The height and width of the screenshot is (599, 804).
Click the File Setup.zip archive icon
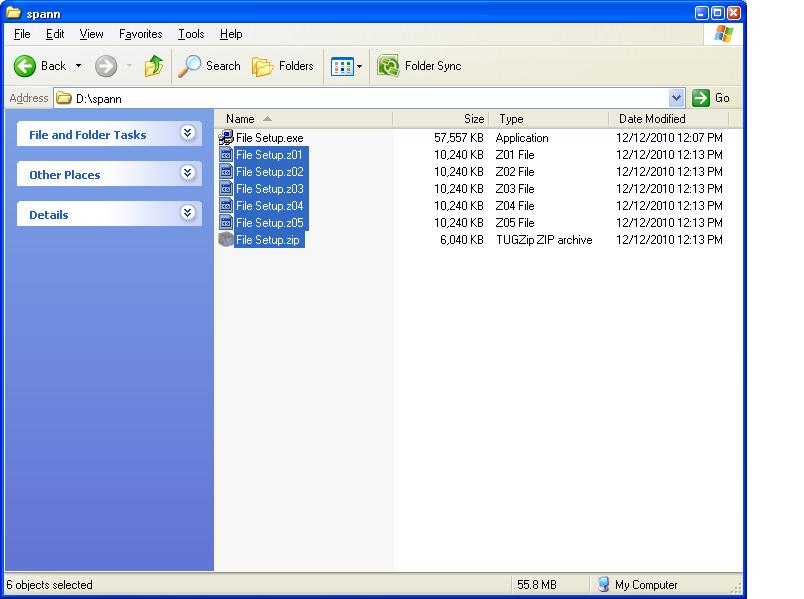[226, 239]
